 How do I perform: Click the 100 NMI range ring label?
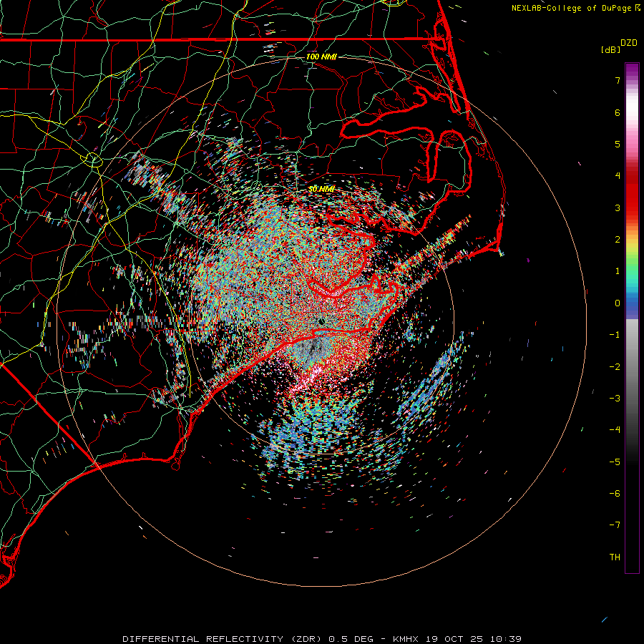[321, 57]
